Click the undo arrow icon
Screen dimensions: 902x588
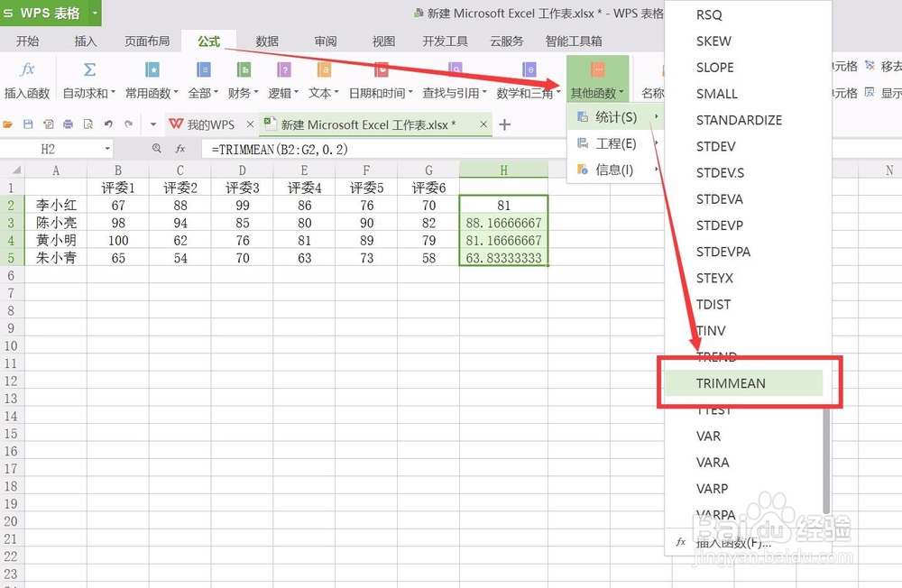(108, 124)
